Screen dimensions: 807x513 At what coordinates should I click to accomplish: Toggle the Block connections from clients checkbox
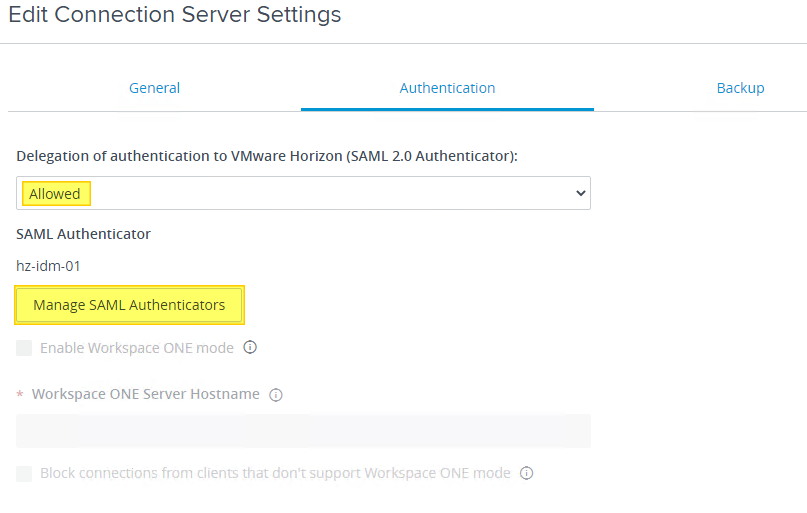25,473
